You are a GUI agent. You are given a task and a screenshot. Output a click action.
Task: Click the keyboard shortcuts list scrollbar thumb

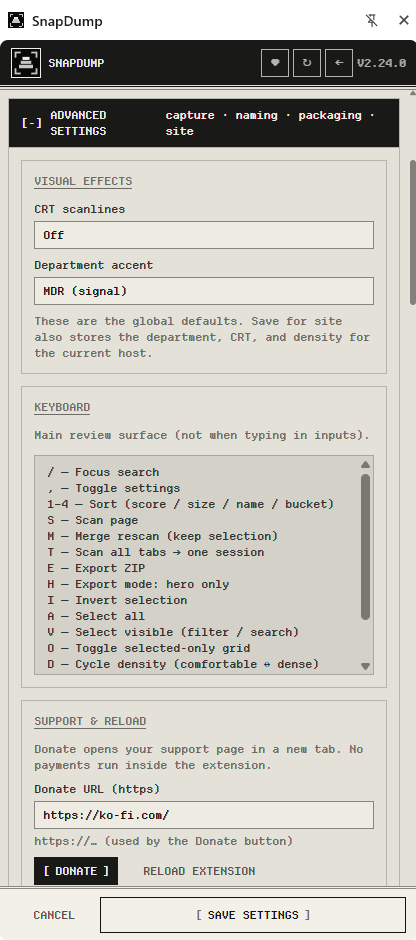[x=366, y=547]
